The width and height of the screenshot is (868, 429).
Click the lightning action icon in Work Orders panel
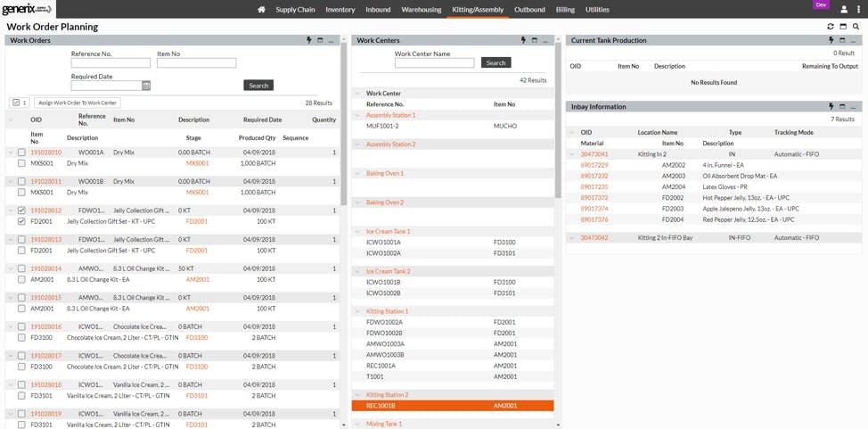point(309,40)
